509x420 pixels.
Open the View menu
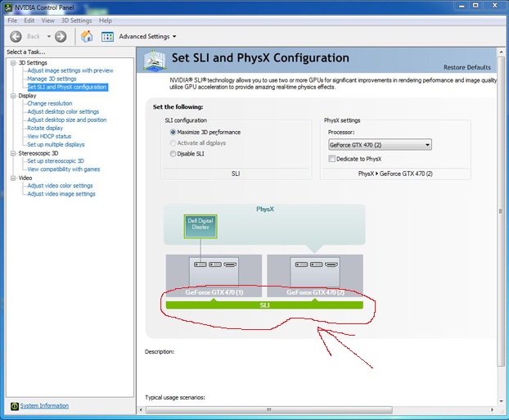pos(47,20)
